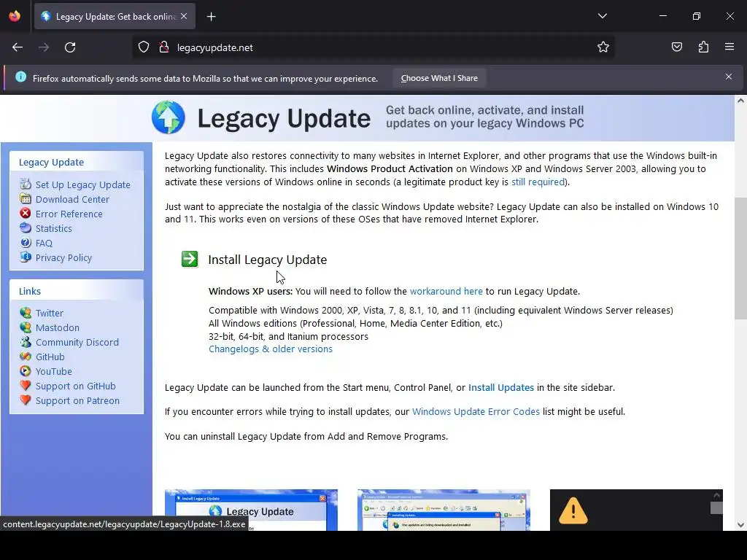Open the workaround here link
This screenshot has height=560, width=747.
click(x=446, y=292)
